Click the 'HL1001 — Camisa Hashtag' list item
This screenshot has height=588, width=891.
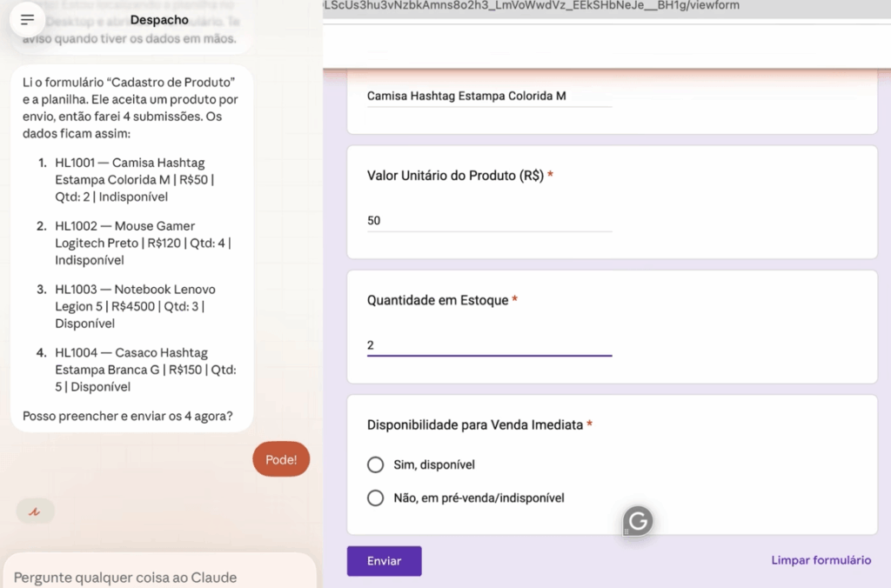tap(137, 179)
